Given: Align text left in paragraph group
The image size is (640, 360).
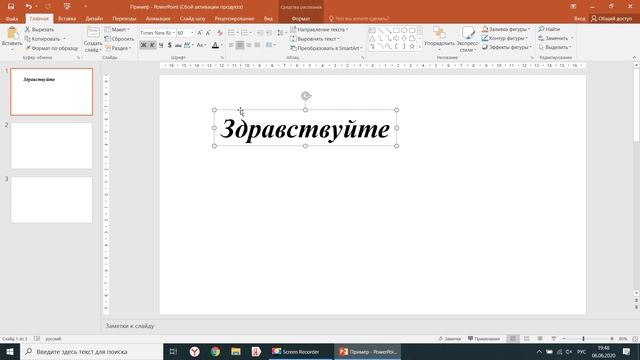Looking at the screenshot, I should [231, 45].
